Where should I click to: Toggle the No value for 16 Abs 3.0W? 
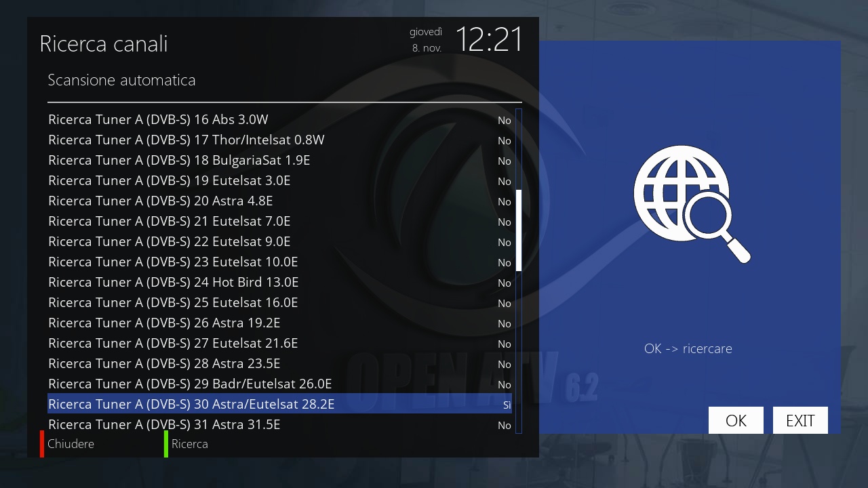504,120
